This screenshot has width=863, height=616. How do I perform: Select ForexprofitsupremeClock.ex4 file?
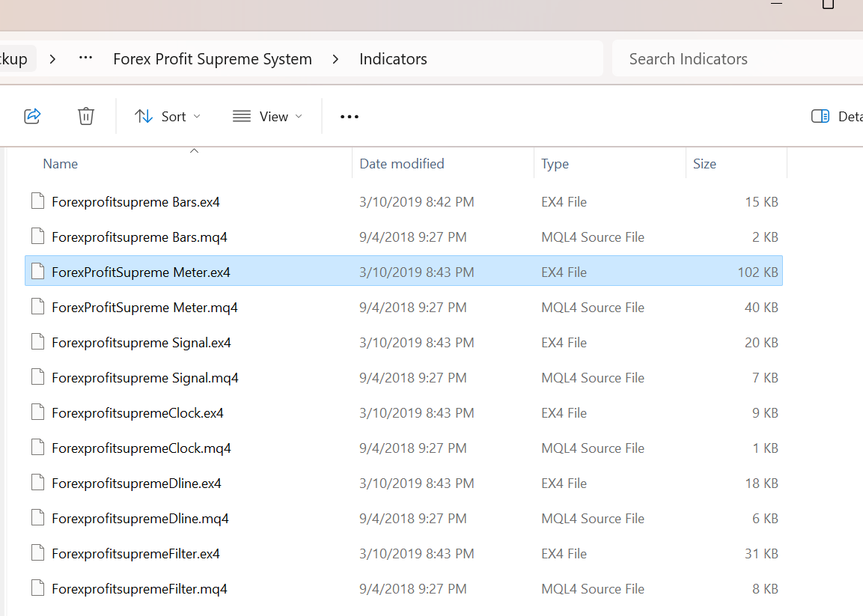pos(404,413)
